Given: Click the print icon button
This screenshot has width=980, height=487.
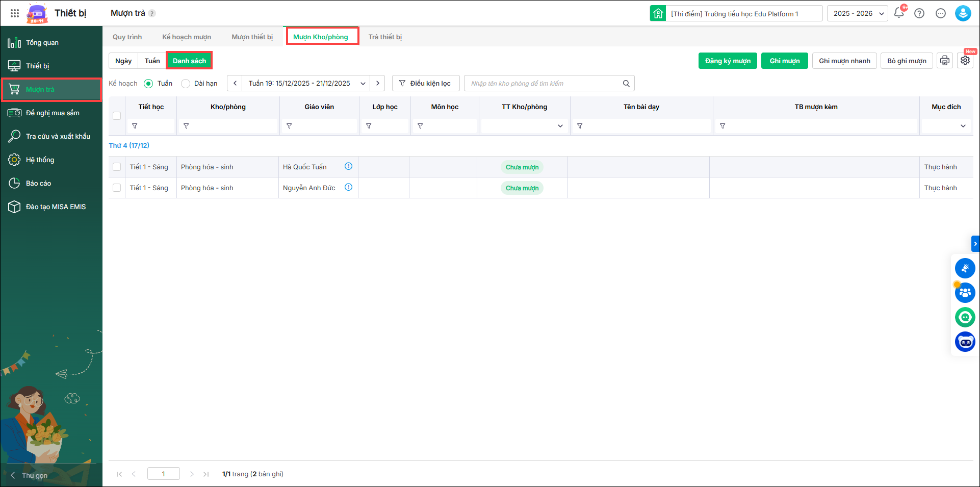Looking at the screenshot, I should coord(945,61).
